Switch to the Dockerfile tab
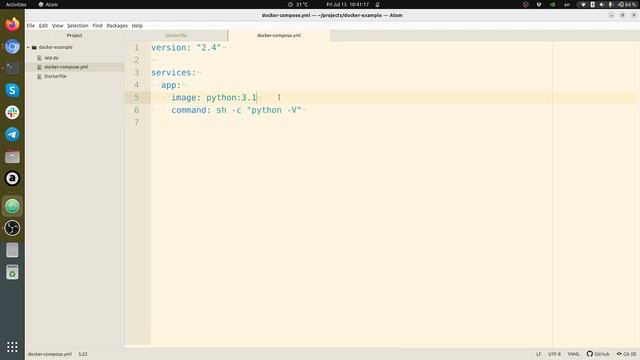 point(176,36)
